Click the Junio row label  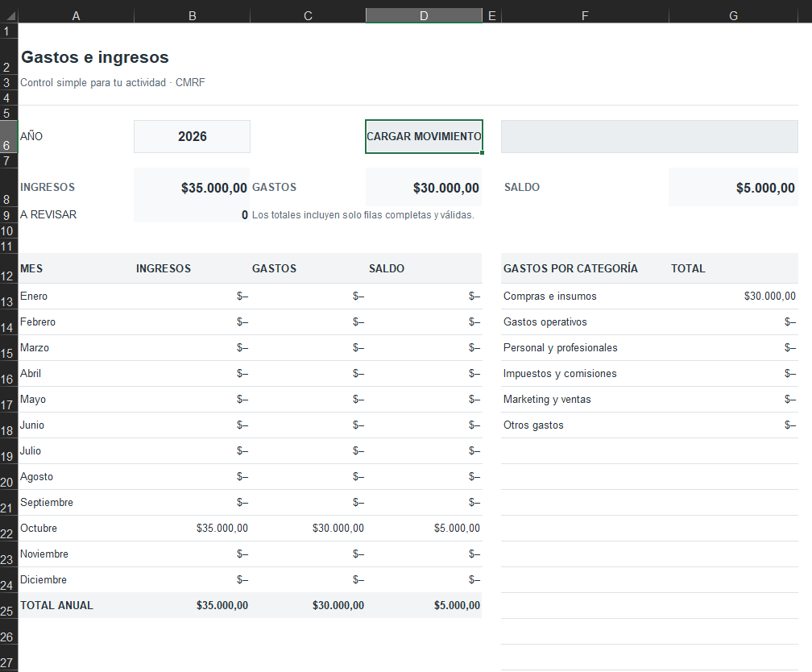point(32,425)
